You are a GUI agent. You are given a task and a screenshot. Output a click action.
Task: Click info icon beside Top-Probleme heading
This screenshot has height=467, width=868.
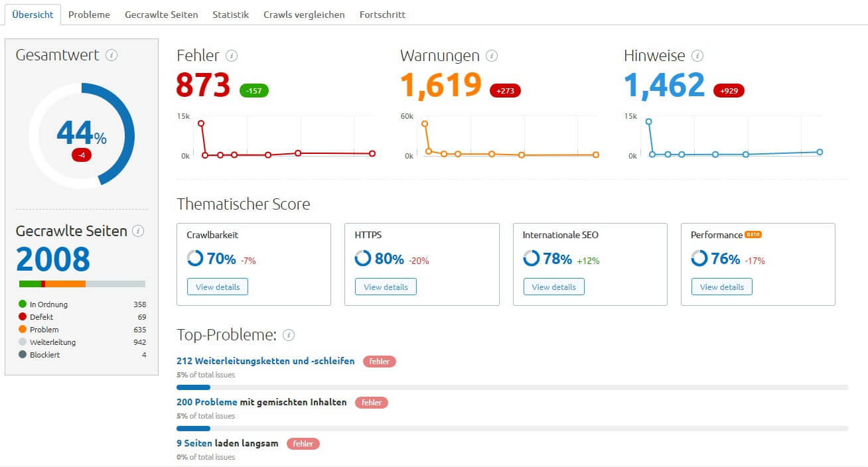(x=289, y=335)
